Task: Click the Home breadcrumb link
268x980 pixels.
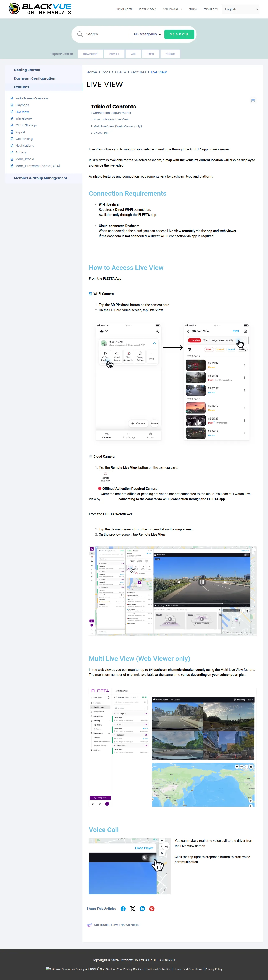Action: click(x=92, y=72)
